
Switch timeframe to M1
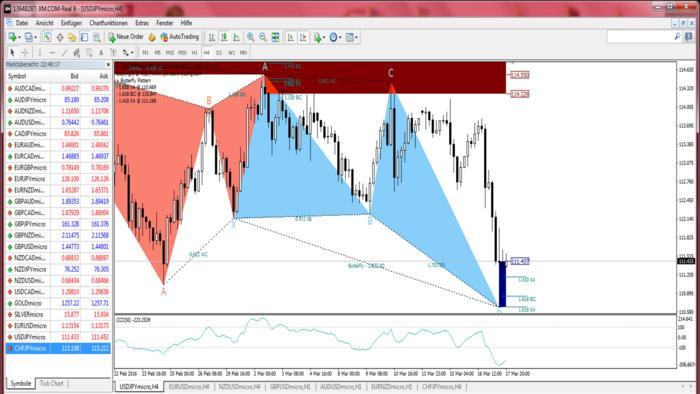tap(145, 53)
